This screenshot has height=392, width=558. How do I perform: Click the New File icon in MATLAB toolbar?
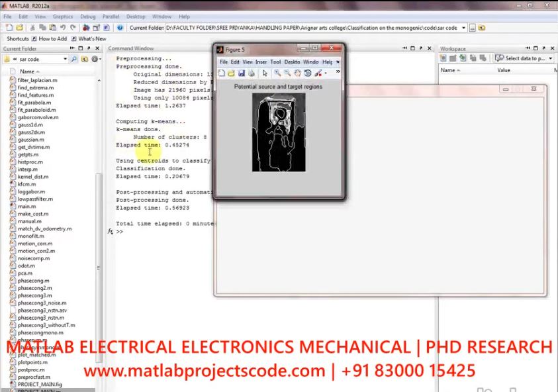pyautogui.click(x=9, y=28)
